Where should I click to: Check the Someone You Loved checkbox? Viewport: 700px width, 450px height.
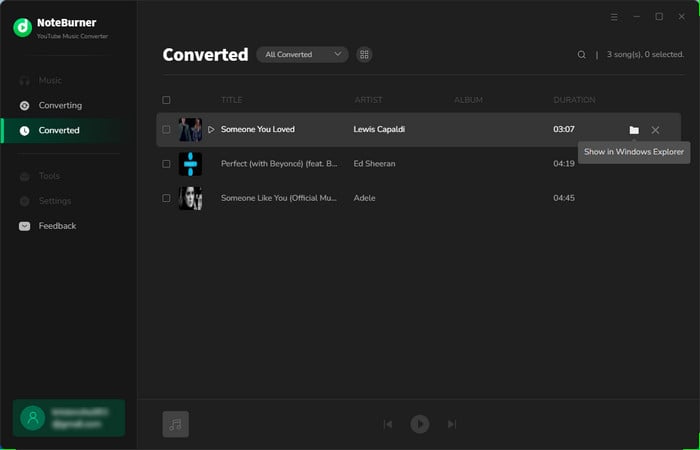166,130
